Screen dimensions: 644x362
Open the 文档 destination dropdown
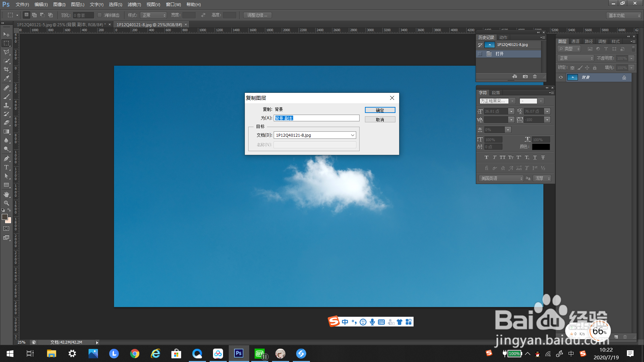click(315, 135)
